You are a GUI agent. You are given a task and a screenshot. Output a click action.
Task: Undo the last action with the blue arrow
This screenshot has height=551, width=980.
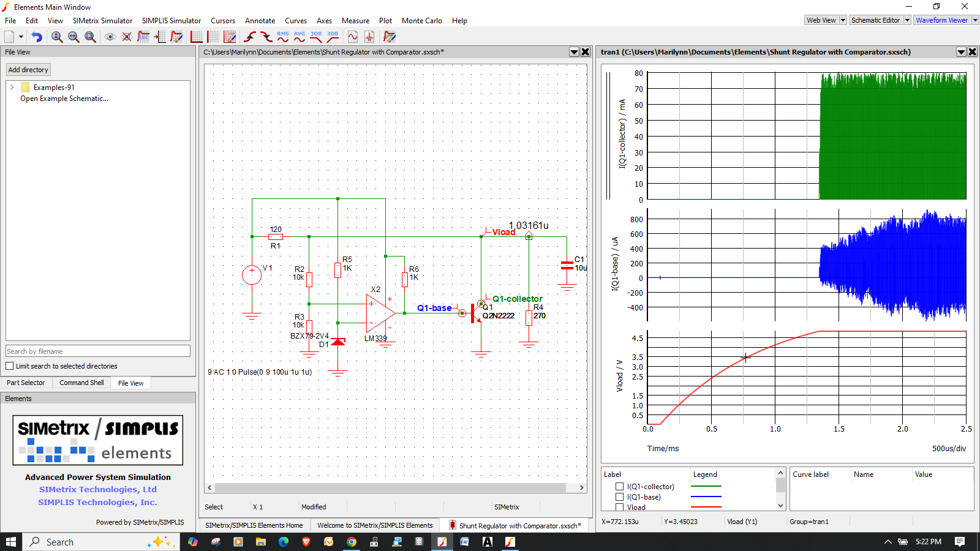point(37,37)
